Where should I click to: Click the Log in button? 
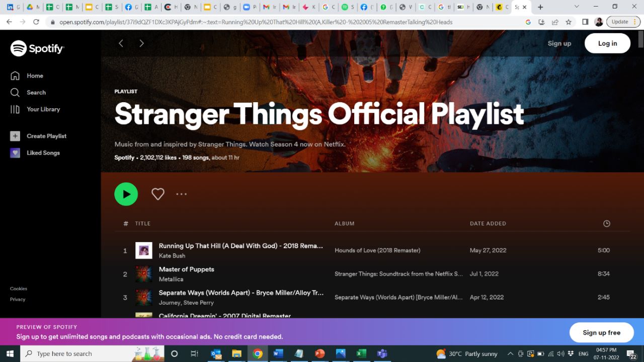607,43
